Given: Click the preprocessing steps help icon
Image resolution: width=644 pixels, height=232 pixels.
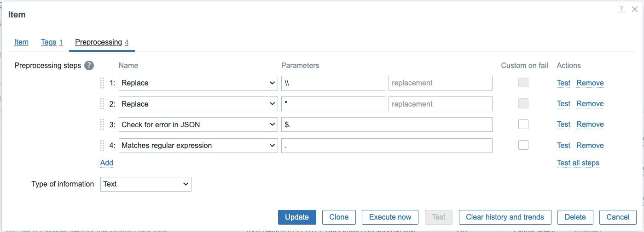Looking at the screenshot, I should tap(89, 66).
